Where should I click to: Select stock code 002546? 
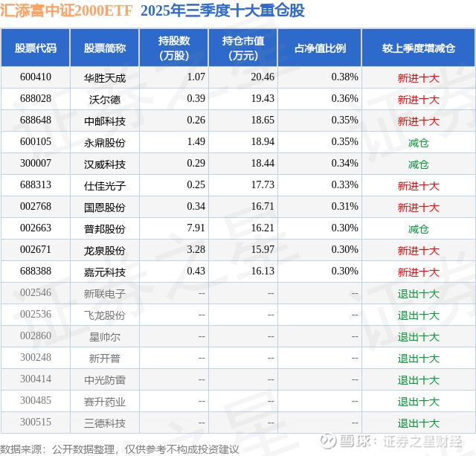click(x=36, y=292)
